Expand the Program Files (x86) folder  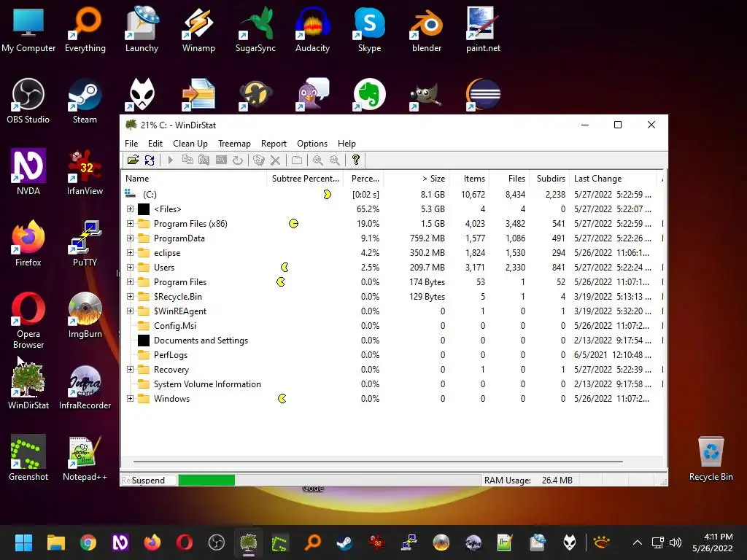tap(130, 223)
